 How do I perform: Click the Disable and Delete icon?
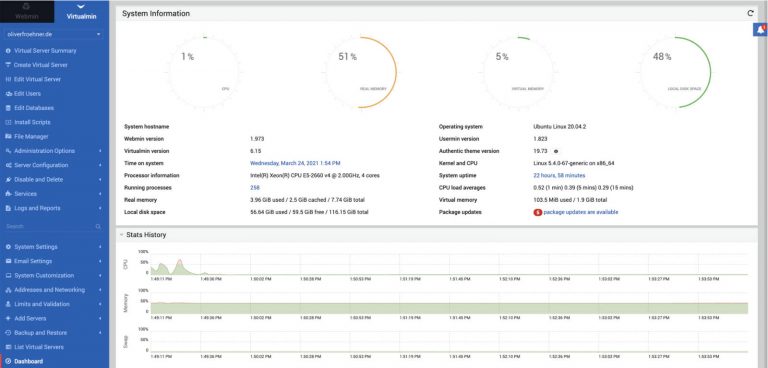[x=8, y=179]
